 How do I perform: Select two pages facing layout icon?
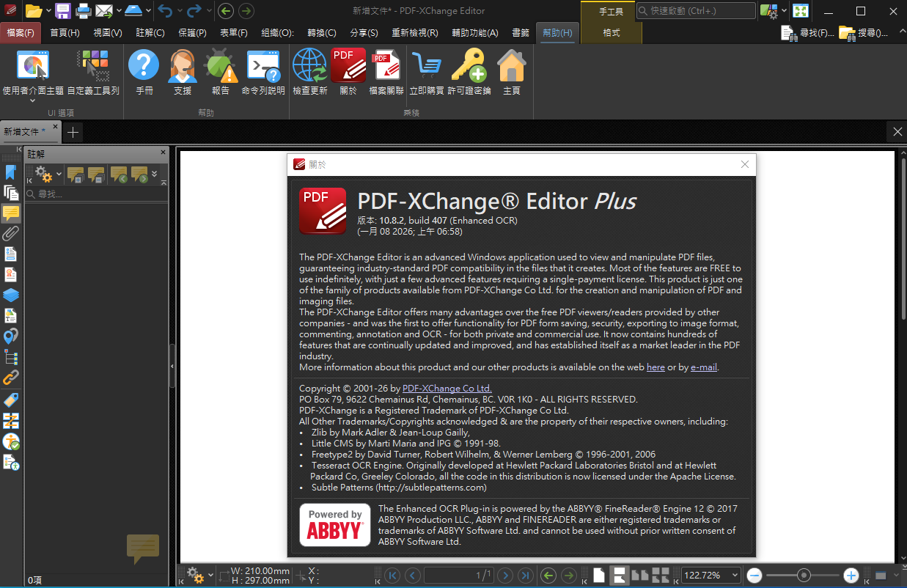click(640, 576)
